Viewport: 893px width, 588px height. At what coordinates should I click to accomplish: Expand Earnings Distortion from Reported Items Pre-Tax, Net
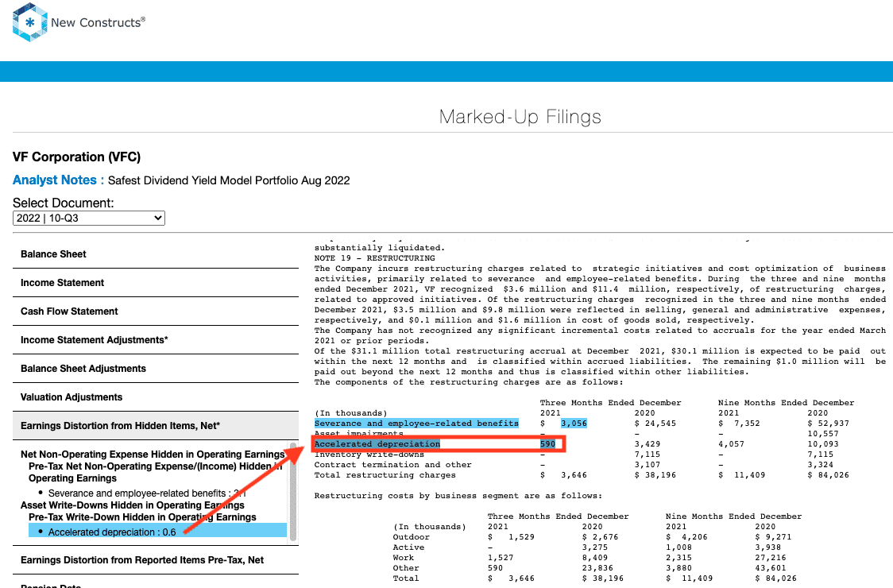pyautogui.click(x=156, y=560)
